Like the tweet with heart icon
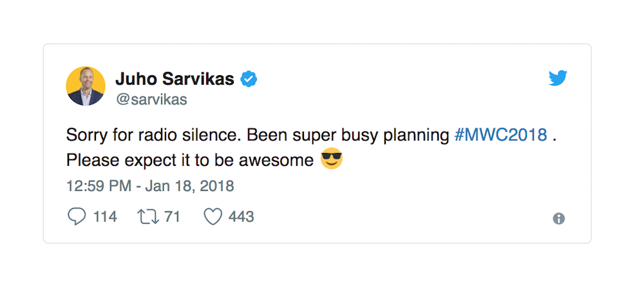 [213, 217]
